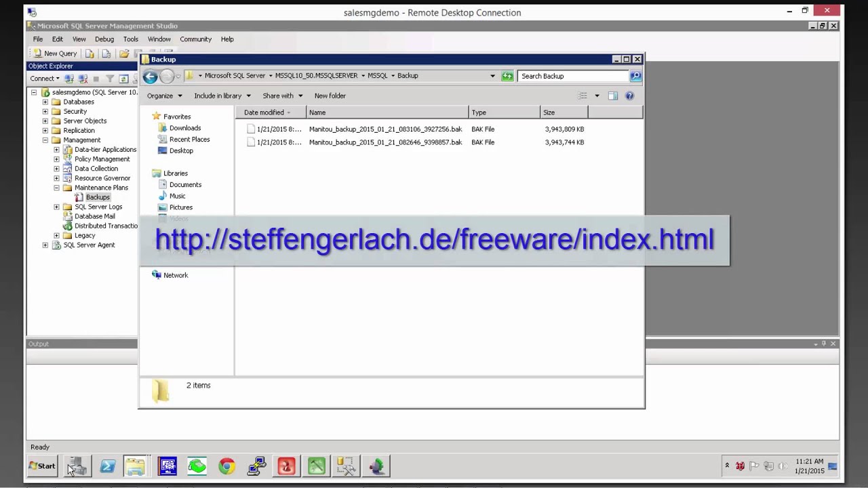Expand the SQL Server Logs folder

(57, 207)
